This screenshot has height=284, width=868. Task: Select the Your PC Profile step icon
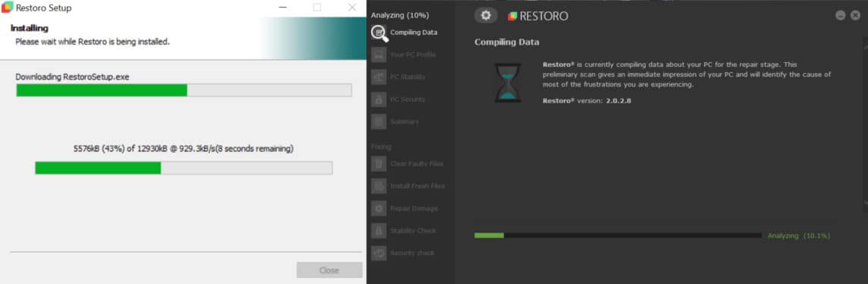379,55
